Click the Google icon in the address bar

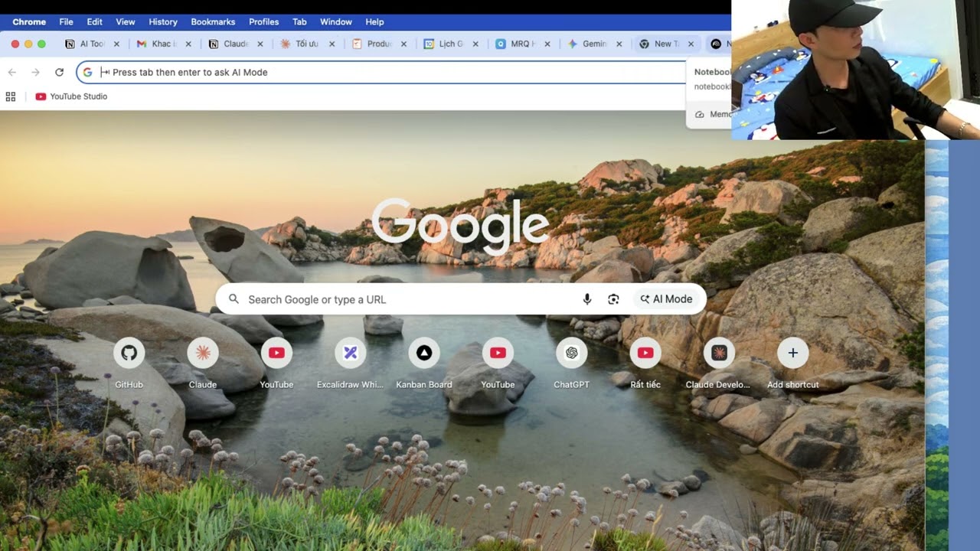[87, 72]
